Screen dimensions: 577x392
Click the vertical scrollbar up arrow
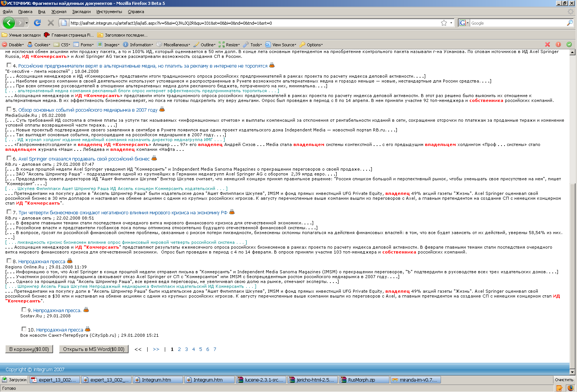point(572,52)
